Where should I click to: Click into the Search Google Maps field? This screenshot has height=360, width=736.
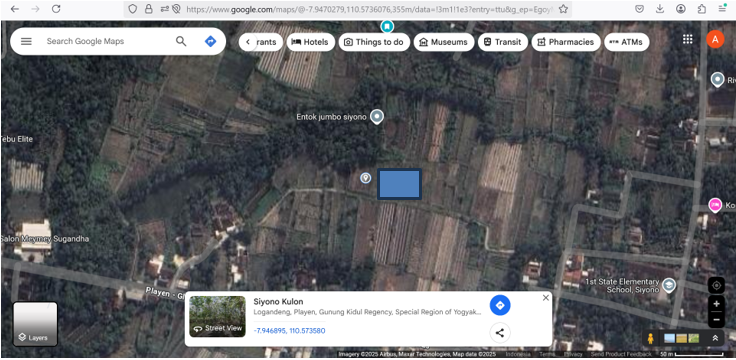pos(106,41)
